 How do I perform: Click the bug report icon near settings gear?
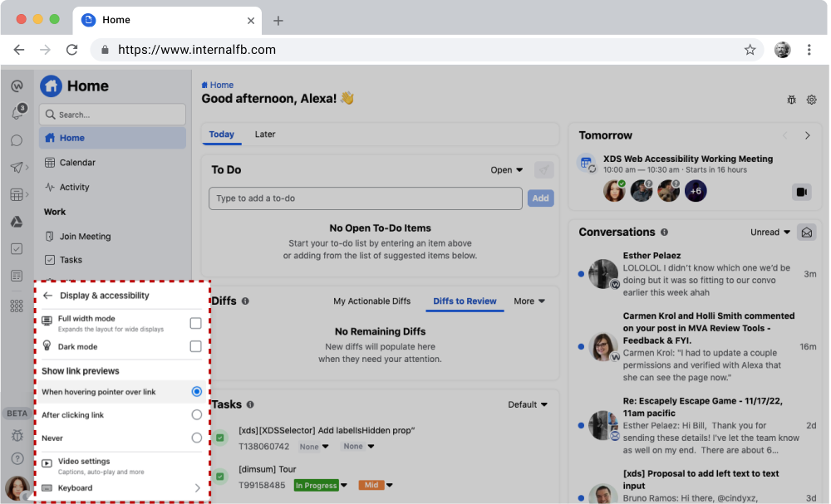791,100
